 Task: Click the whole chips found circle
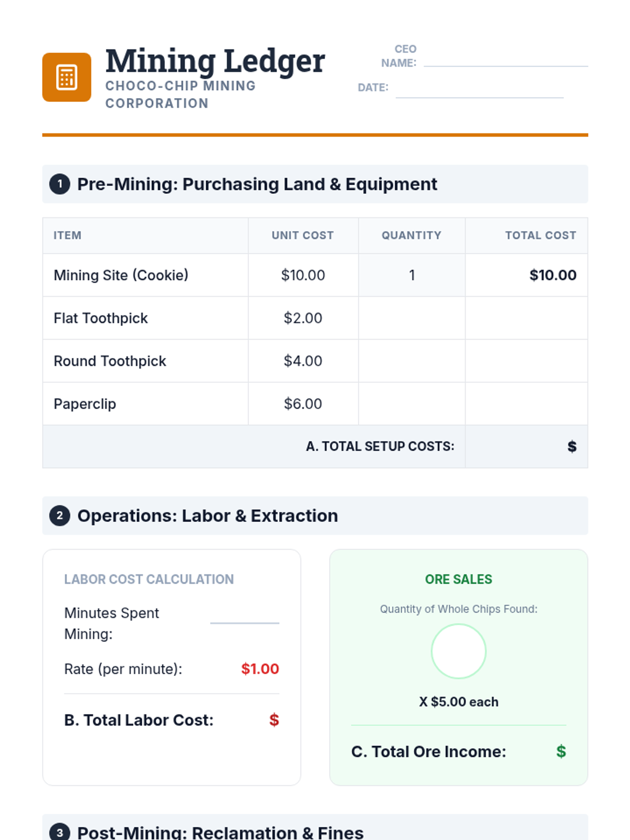458,651
